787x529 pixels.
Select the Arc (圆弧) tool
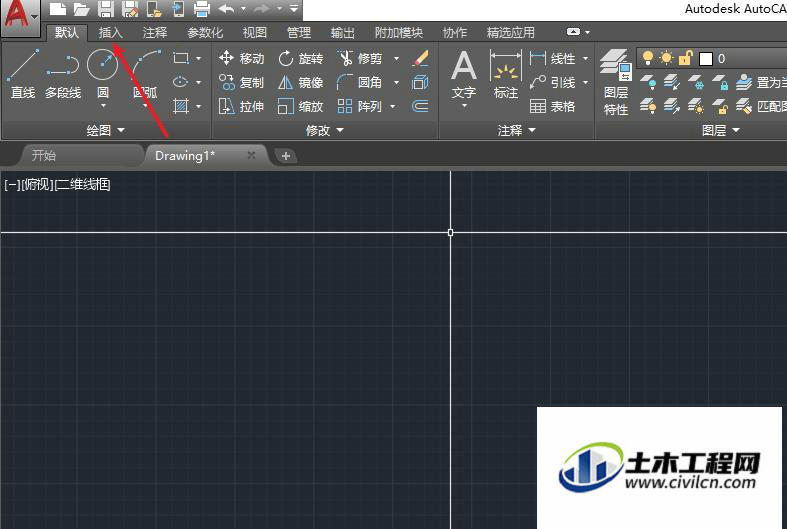146,74
